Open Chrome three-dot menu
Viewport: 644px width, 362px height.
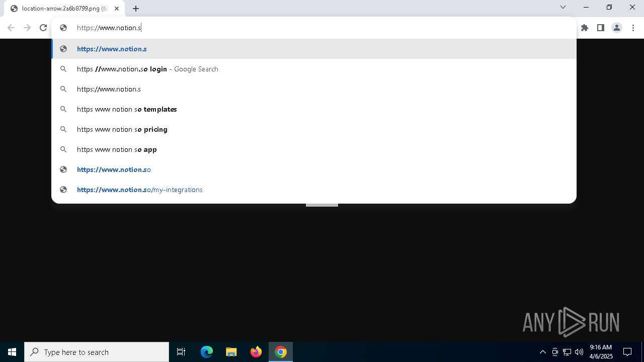pos(633,28)
